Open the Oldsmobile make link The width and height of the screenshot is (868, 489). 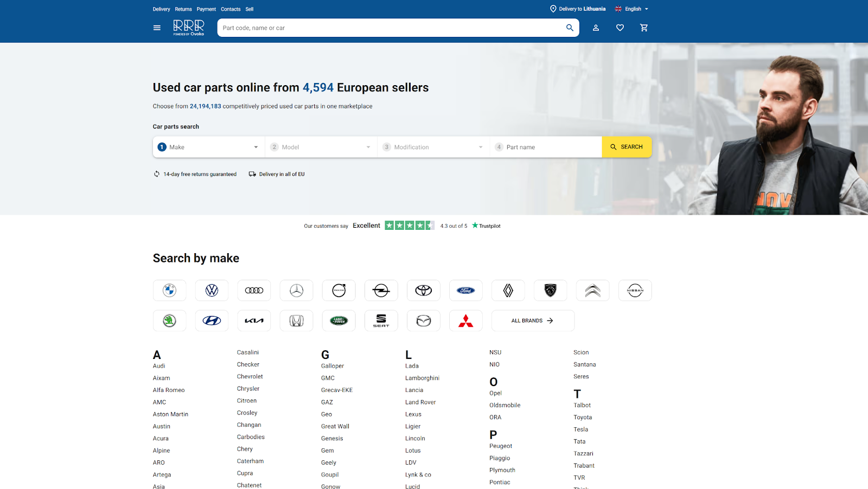click(505, 406)
